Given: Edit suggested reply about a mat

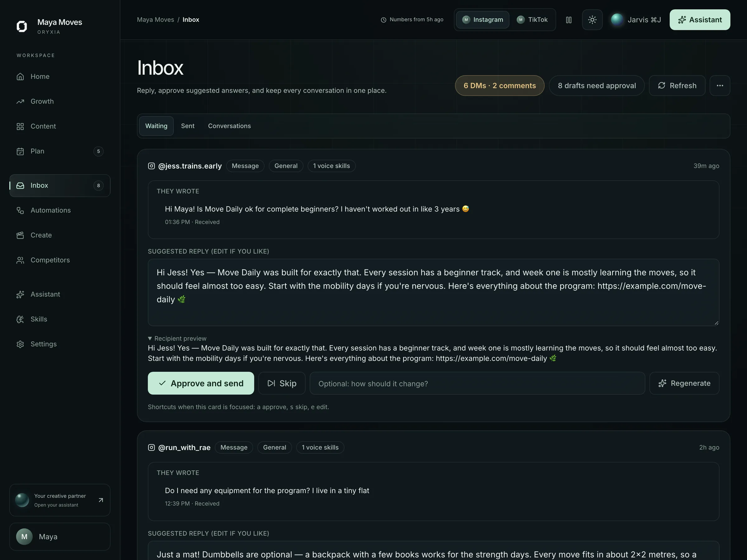Looking at the screenshot, I should [x=433, y=551].
